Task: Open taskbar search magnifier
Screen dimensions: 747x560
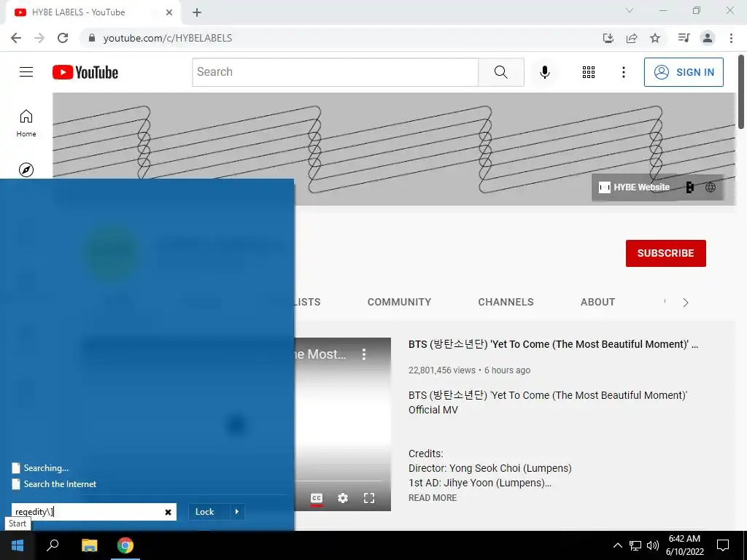Action: [53, 545]
